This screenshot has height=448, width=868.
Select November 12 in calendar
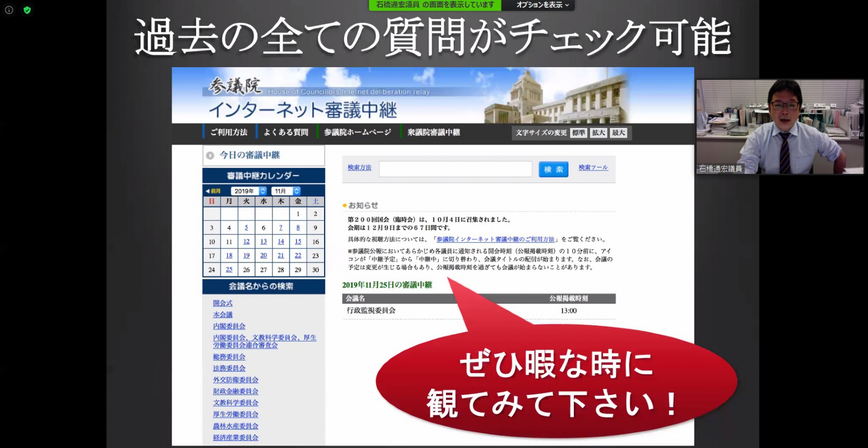pyautogui.click(x=246, y=242)
